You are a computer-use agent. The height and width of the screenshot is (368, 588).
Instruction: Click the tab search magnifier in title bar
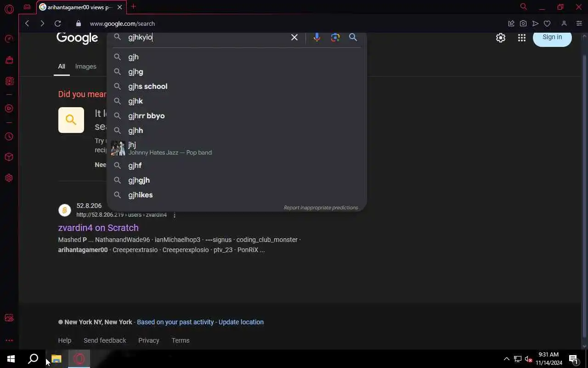coord(523,6)
